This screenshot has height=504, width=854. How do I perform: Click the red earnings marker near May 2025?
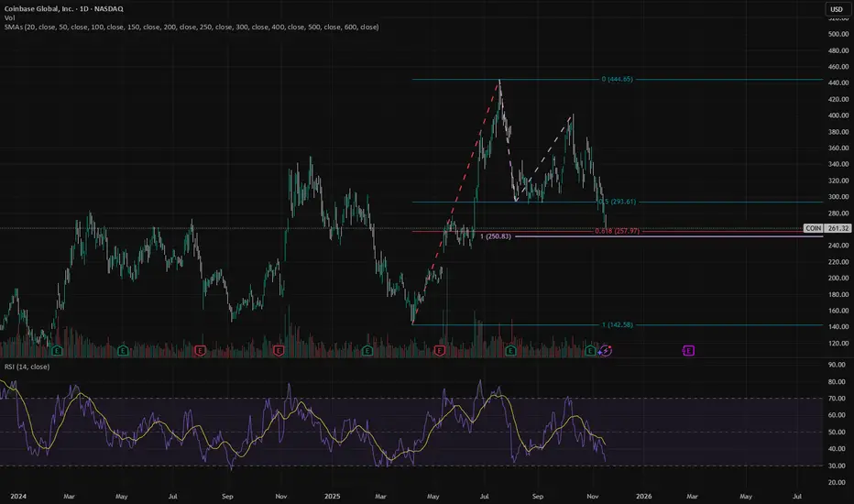pyautogui.click(x=440, y=351)
